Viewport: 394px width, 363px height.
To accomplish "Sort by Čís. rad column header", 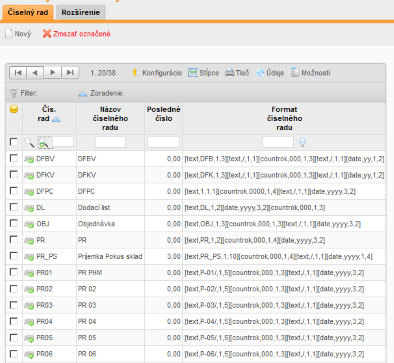I will pos(49,114).
